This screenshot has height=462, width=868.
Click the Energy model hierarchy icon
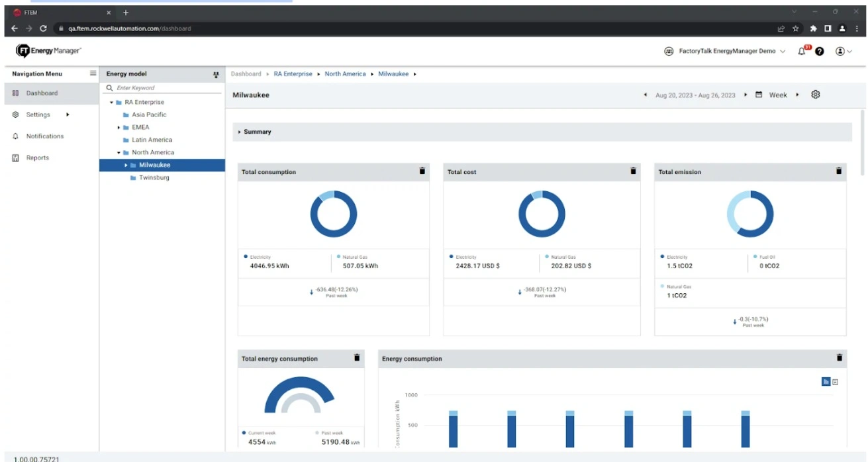pyautogui.click(x=216, y=75)
